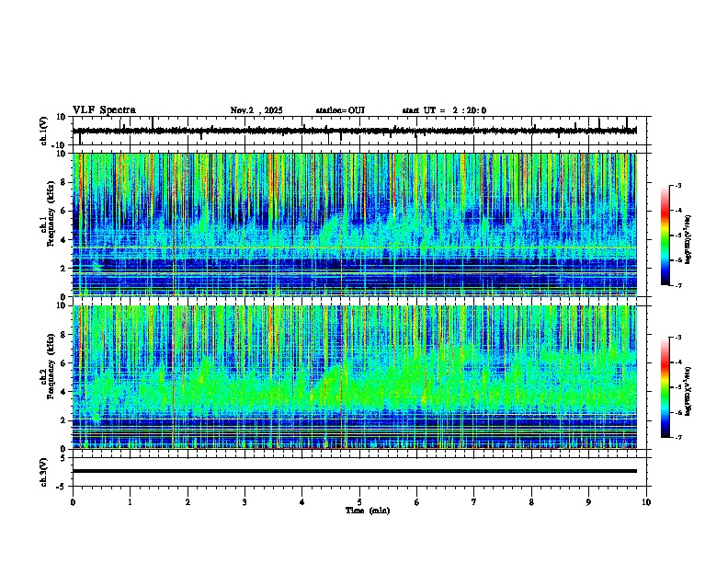Viewport: 728px width, 563px height.
Task: Click the "-3" tick on ch.1 colorbar
Action: pos(678,185)
